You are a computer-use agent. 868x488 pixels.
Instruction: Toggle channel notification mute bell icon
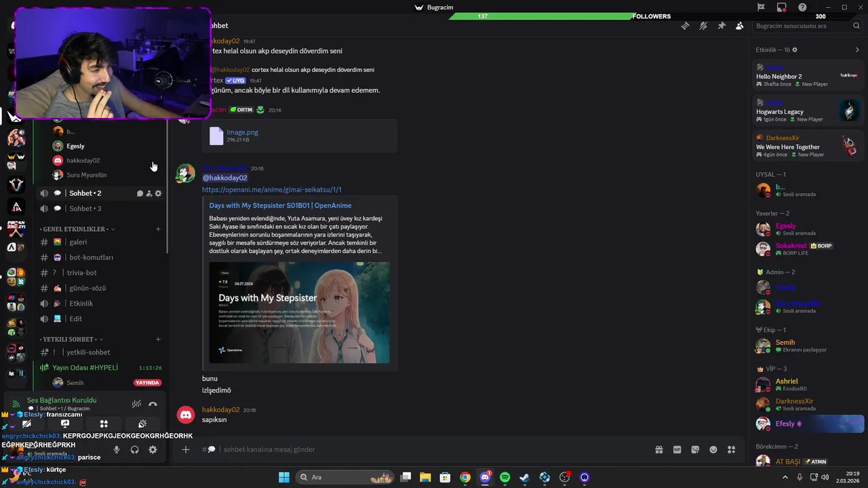pyautogui.click(x=703, y=26)
